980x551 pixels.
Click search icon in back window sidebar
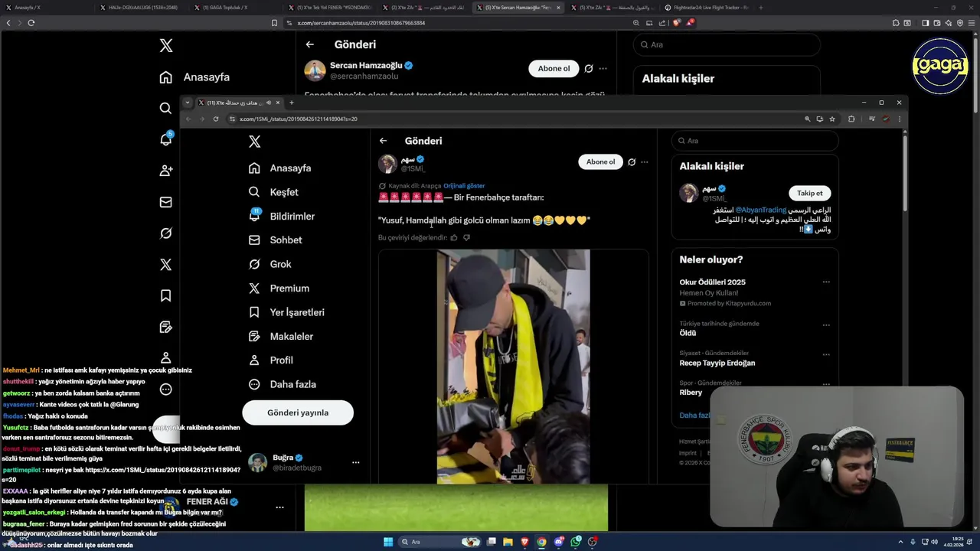tap(165, 109)
